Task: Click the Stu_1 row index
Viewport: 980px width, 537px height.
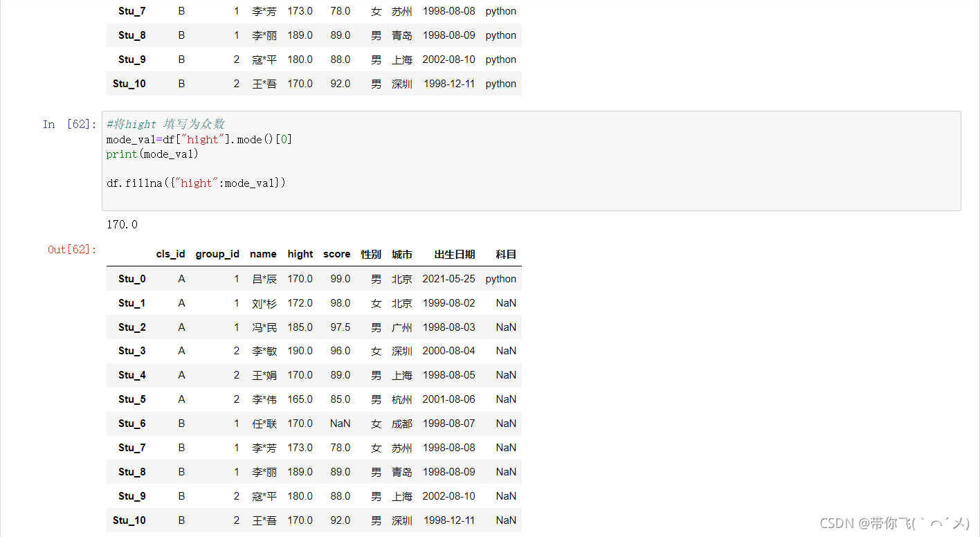Action: (132, 303)
